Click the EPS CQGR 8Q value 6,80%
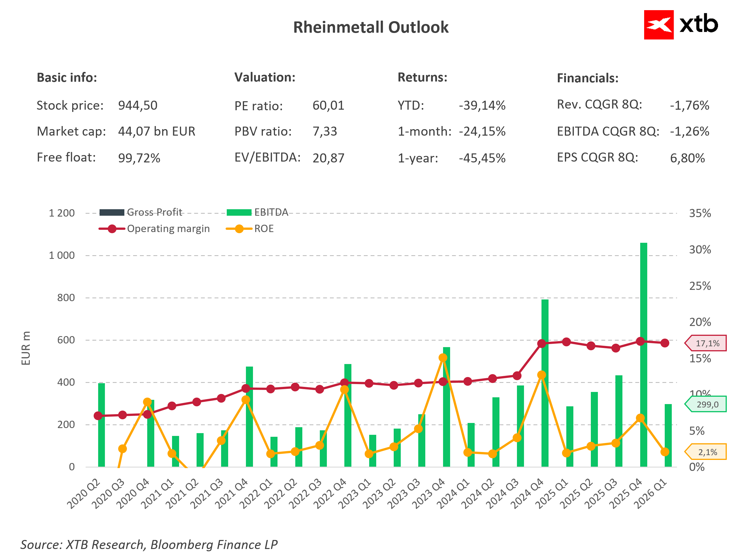This screenshot has height=560, width=742. point(687,158)
